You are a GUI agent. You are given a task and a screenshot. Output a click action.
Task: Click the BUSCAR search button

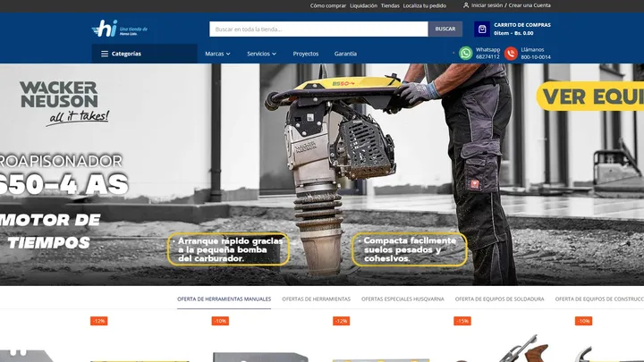point(445,29)
